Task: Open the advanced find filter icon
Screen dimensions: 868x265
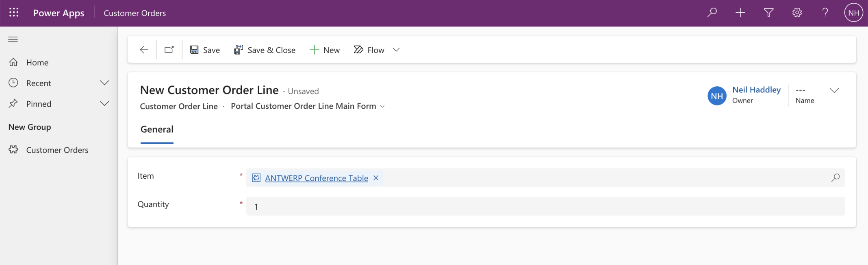Action: 768,13
